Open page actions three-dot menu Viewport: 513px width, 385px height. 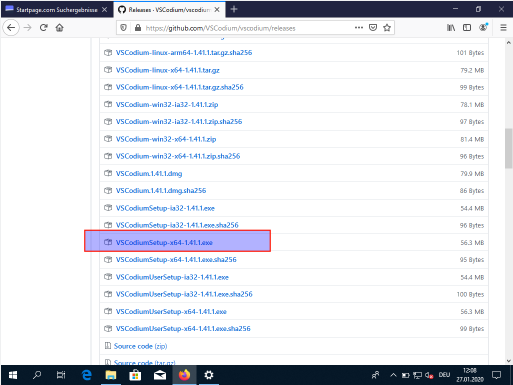click(359, 28)
